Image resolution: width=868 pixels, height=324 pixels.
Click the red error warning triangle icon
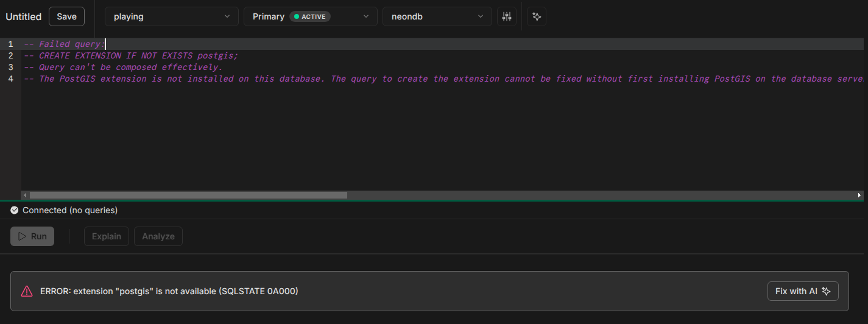click(27, 291)
